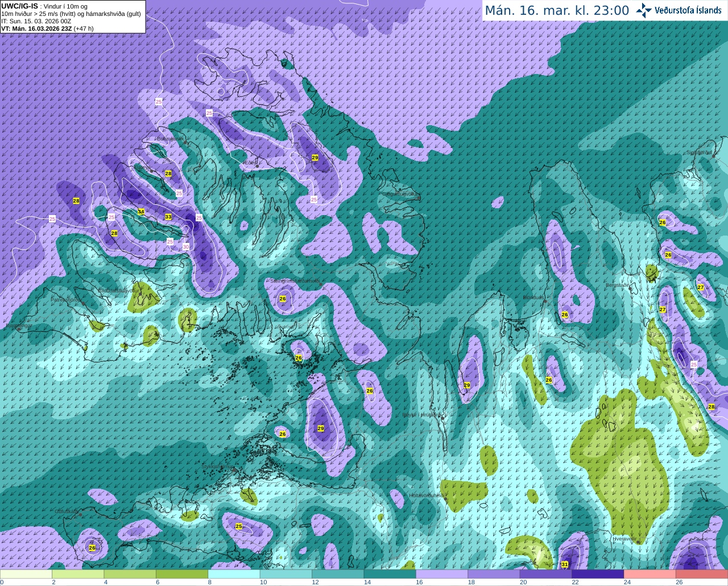Screen dimensions: 728x586
Task: Click the pink 24–26 legend swatch
Action: (x=650, y=574)
